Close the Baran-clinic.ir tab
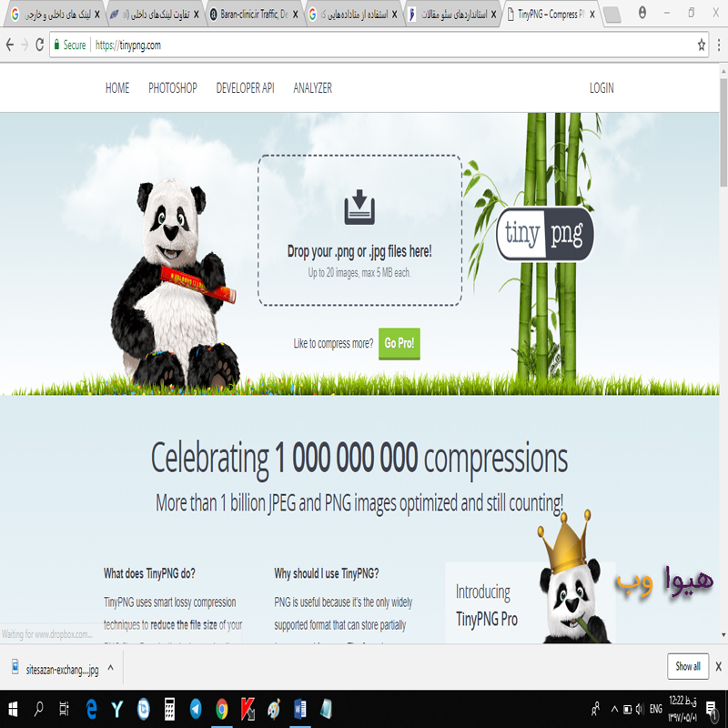The height and width of the screenshot is (728, 728). point(295,15)
